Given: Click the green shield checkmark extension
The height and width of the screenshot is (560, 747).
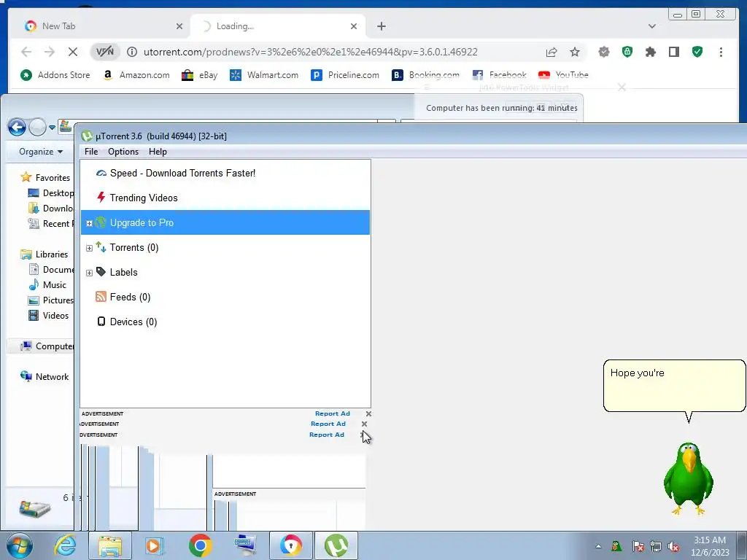Looking at the screenshot, I should tap(697, 52).
